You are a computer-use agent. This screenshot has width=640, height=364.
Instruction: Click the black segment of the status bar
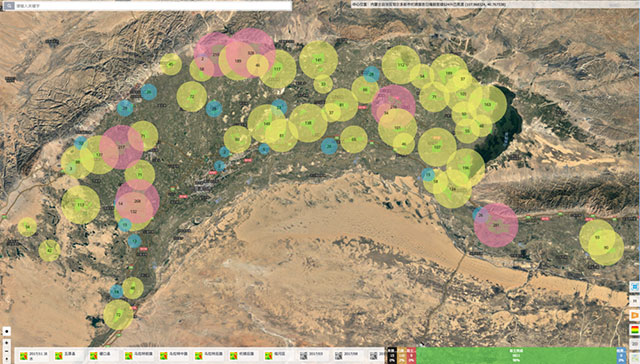point(392,355)
